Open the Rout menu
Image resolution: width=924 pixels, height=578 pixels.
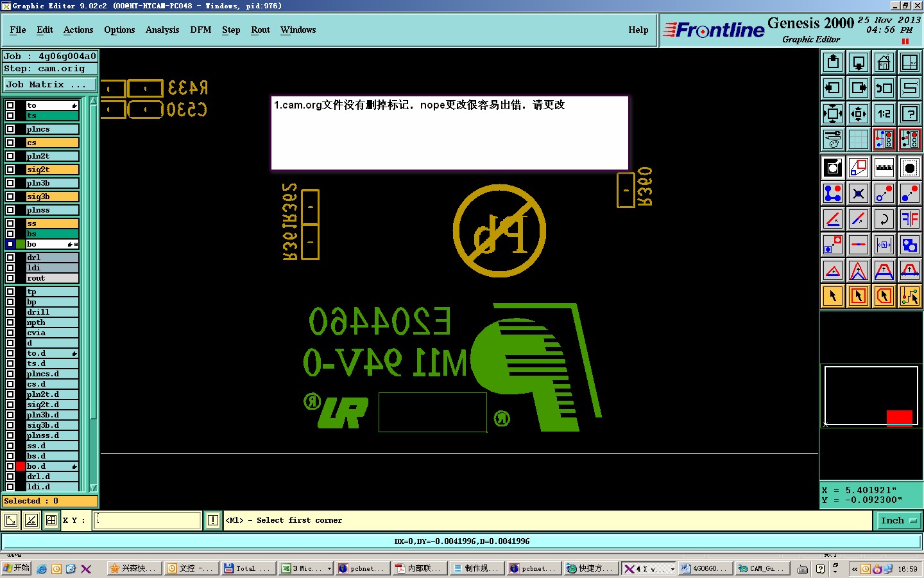coord(261,30)
